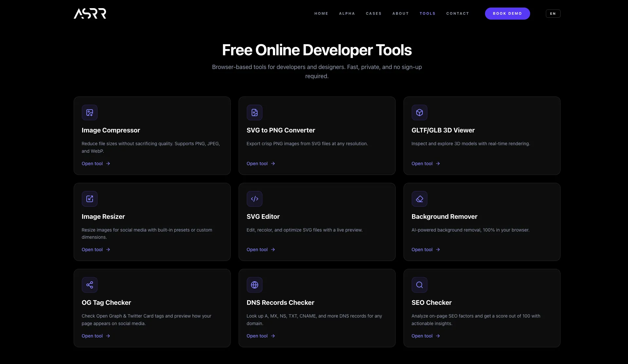Viewport: 628px width, 364px height.
Task: Click the Free Online Developer Tools heading
Action: tap(317, 50)
